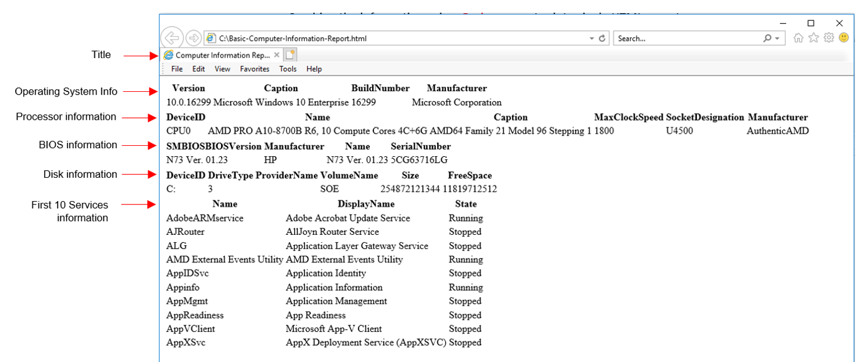868x362 pixels.
Task: Click the Internet Explorer page icon in address bar
Action: pyautogui.click(x=211, y=38)
